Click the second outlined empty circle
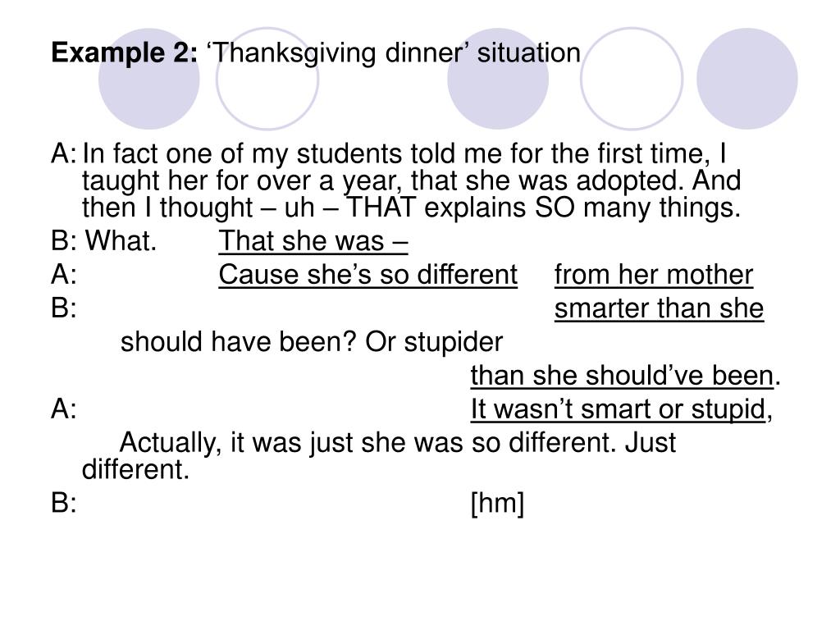This screenshot has height=630, width=840. click(632, 79)
